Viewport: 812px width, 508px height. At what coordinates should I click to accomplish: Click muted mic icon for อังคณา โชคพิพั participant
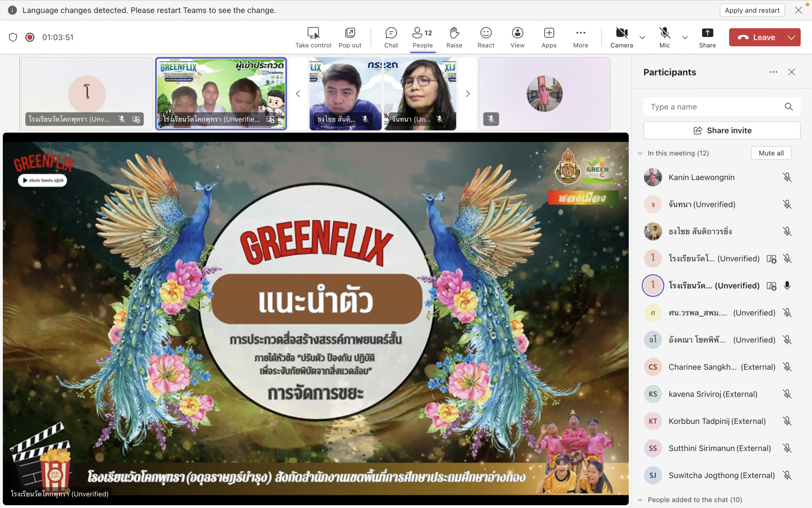[787, 340]
